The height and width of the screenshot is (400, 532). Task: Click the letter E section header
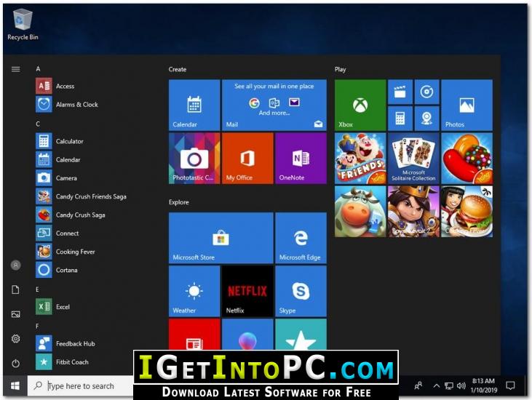pos(37,289)
